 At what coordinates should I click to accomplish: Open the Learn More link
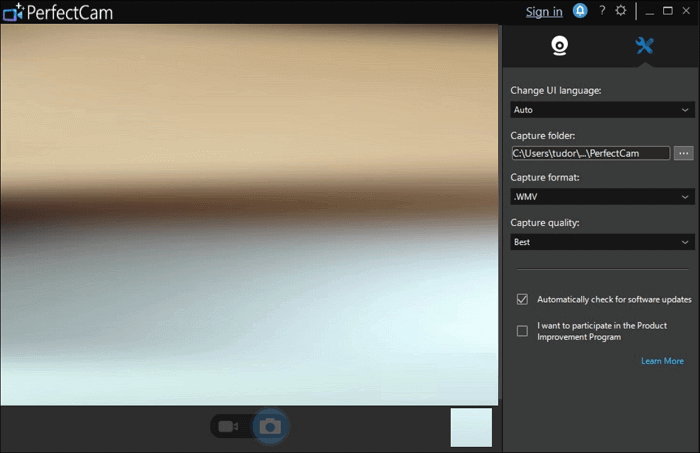[x=662, y=361]
